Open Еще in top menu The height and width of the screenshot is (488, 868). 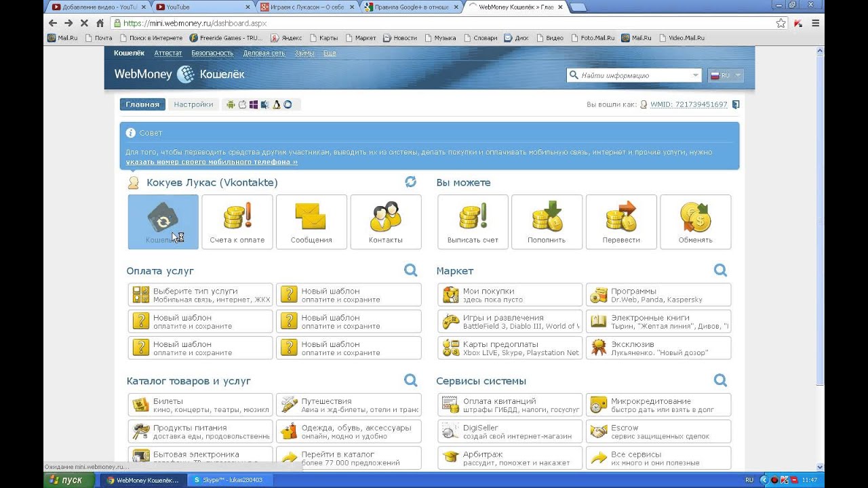330,53
